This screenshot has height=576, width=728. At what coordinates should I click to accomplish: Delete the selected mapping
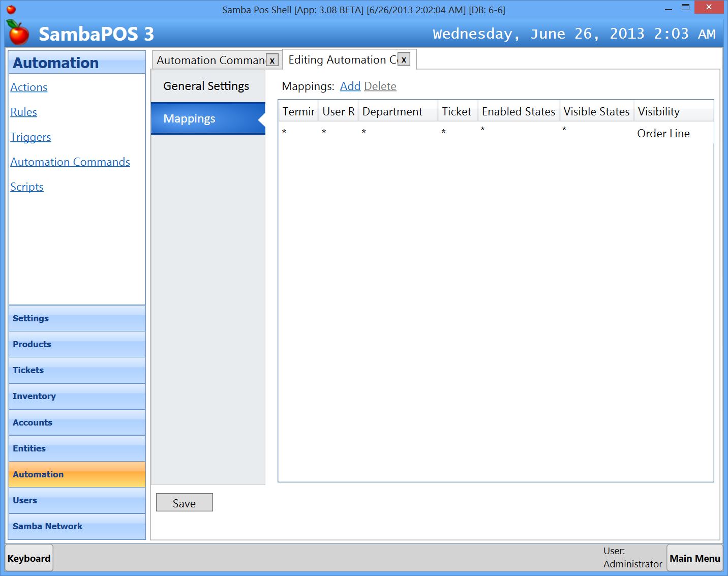click(380, 86)
